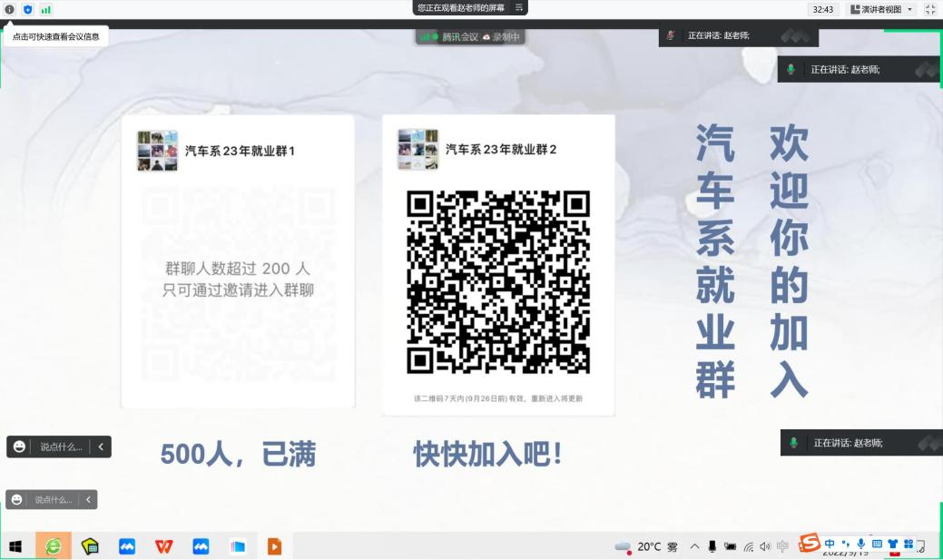Open Wi-Fi network settings in tray
Image resolution: width=943 pixels, height=560 pixels.
(x=748, y=546)
